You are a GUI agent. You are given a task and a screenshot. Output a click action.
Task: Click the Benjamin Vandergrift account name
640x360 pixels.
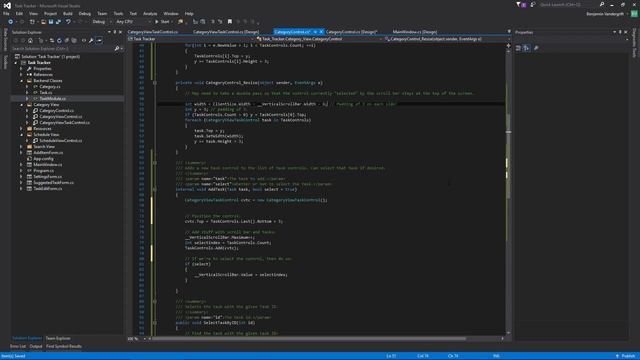[605, 14]
